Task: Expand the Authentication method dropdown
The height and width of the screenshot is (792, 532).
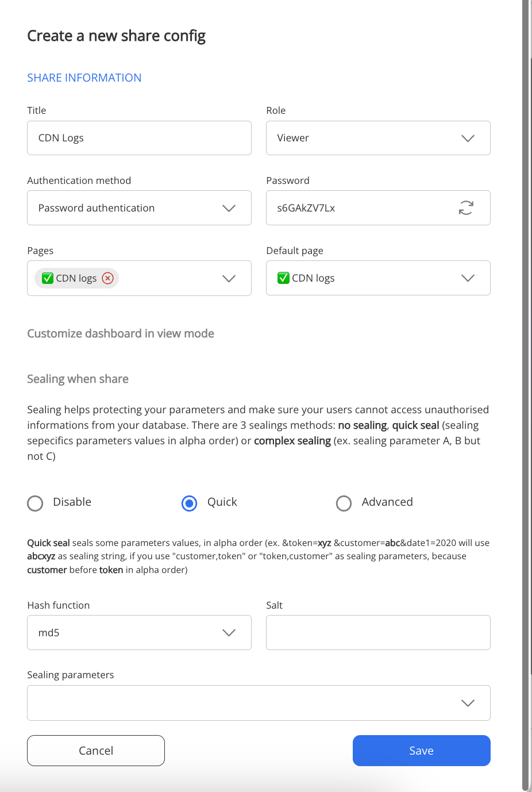Action: pyautogui.click(x=229, y=208)
